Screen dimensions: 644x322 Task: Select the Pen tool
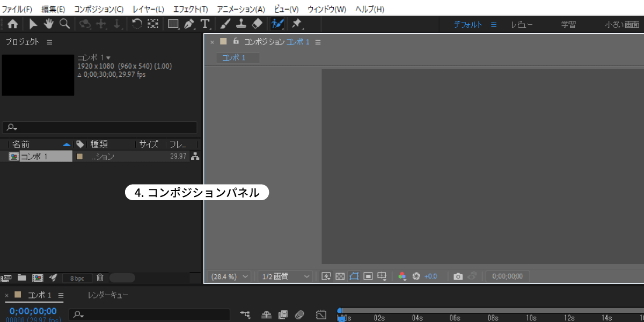point(189,24)
